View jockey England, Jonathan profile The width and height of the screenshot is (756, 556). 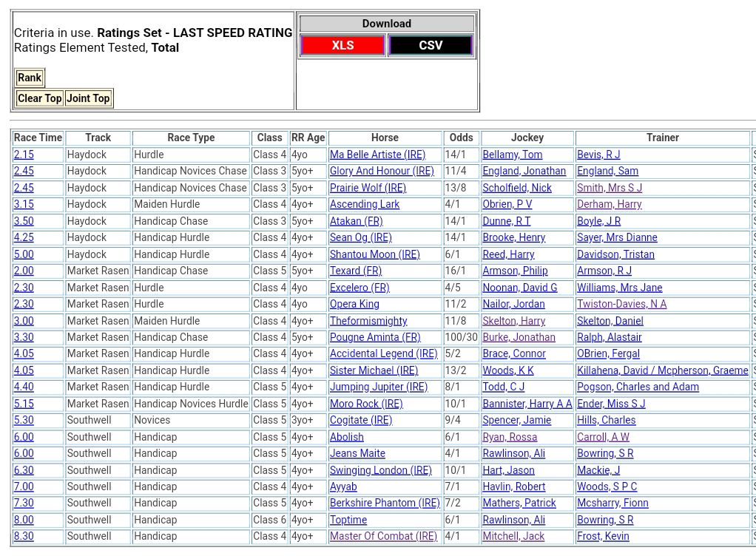click(x=524, y=171)
